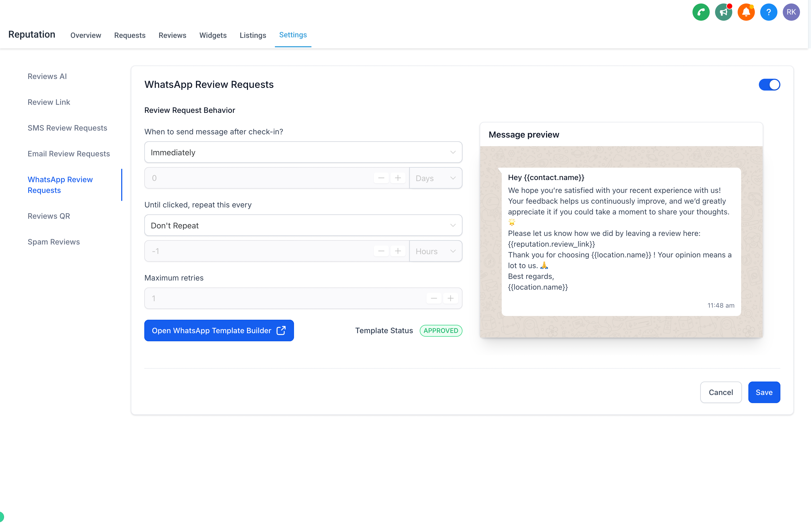Click the Maximum retries input field
The width and height of the screenshot is (811, 532).
tap(283, 298)
